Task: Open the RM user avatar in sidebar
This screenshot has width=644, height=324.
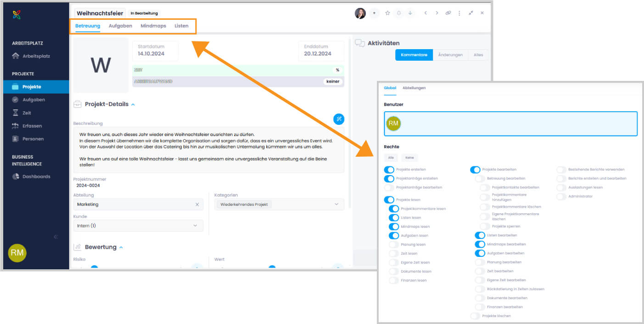Action: pyautogui.click(x=17, y=253)
